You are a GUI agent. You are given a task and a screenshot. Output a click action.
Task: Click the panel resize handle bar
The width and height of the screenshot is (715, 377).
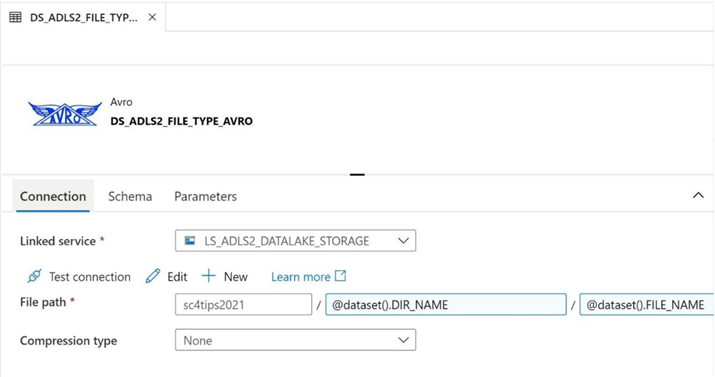coord(357,175)
